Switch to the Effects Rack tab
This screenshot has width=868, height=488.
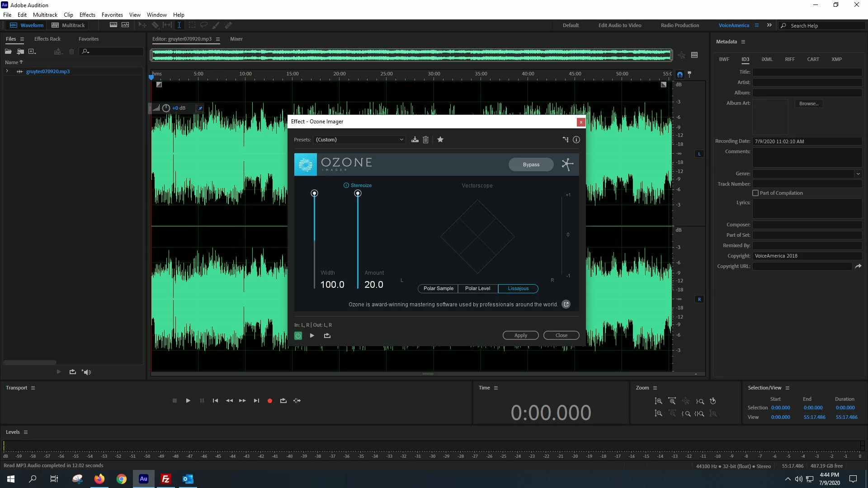click(47, 39)
